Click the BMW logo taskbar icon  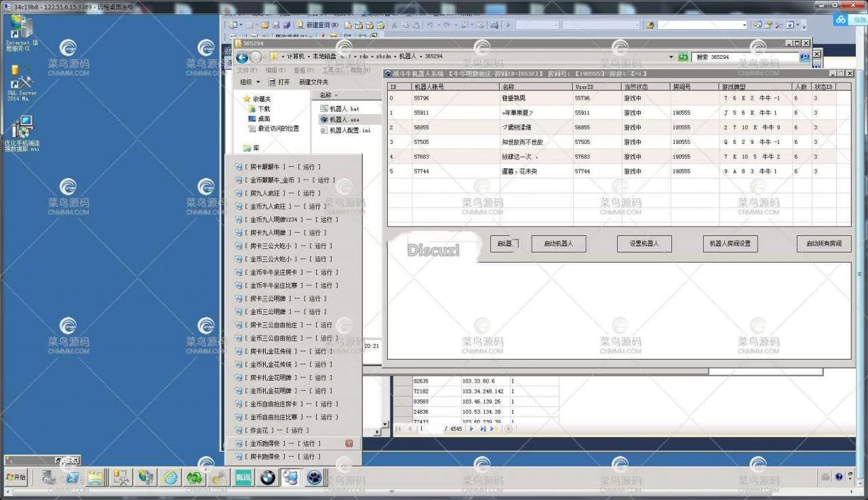click(268, 478)
